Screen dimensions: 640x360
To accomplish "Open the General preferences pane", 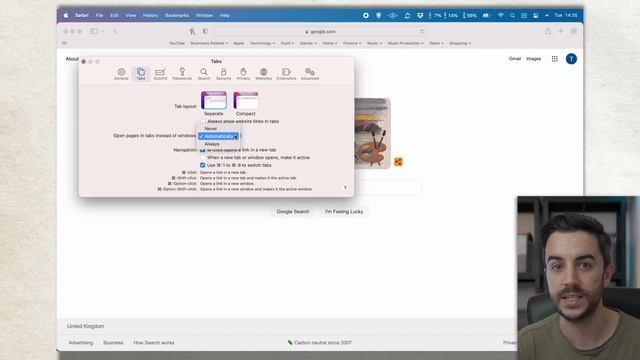I will [121, 74].
